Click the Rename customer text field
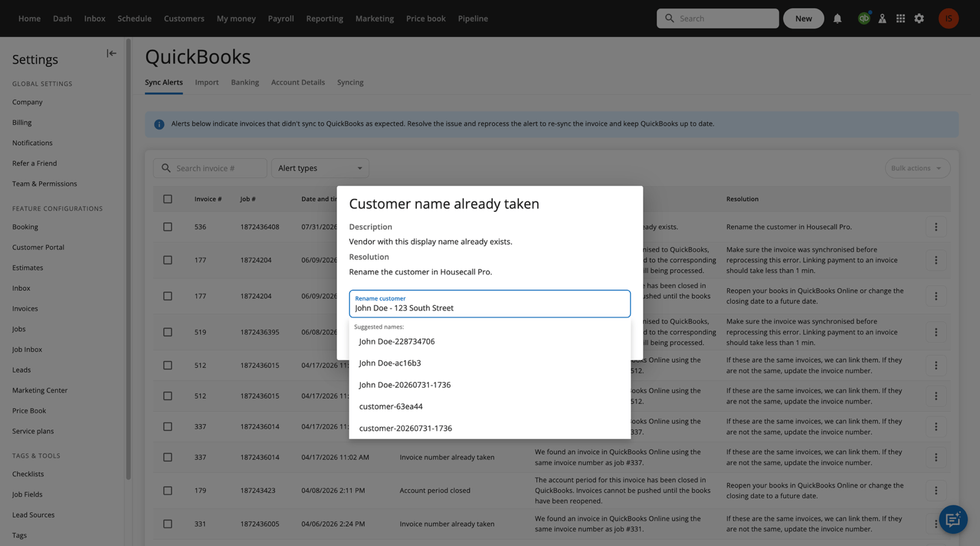The width and height of the screenshot is (980, 546). coord(490,304)
